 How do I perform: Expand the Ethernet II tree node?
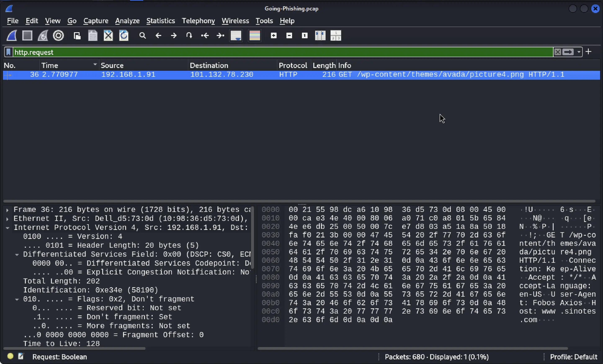[7, 219]
